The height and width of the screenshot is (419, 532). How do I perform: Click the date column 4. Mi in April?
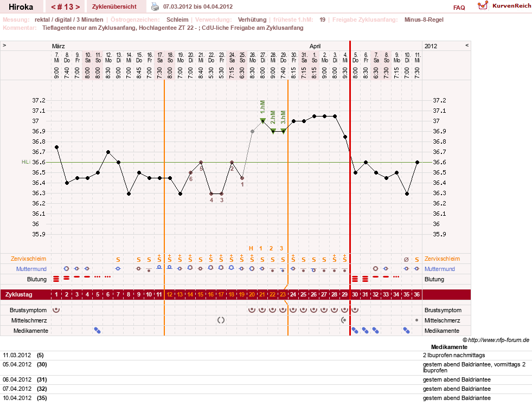[x=345, y=57]
